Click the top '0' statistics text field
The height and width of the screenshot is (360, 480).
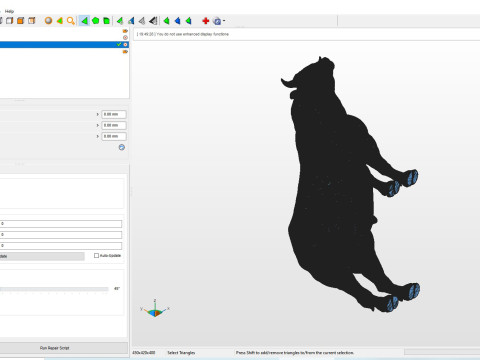[x=61, y=224]
